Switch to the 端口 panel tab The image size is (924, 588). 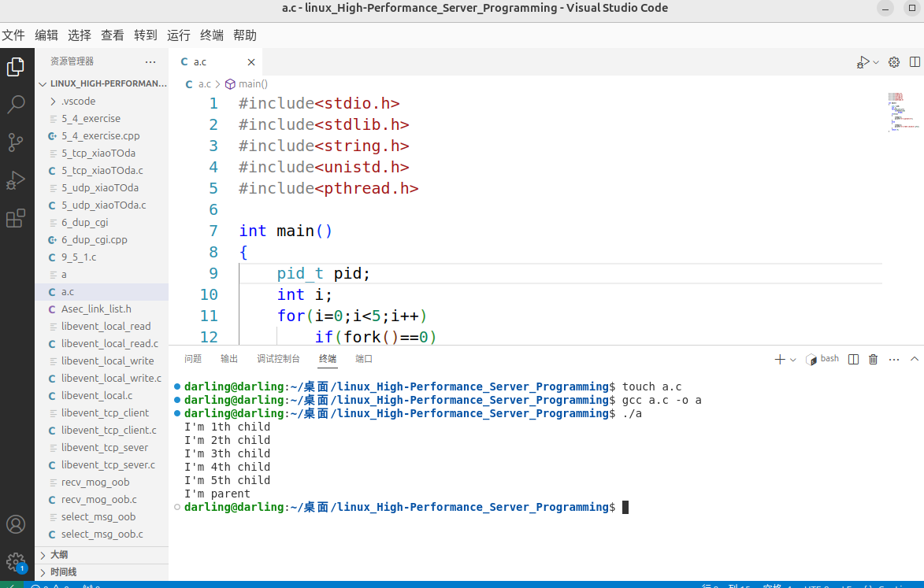364,359
